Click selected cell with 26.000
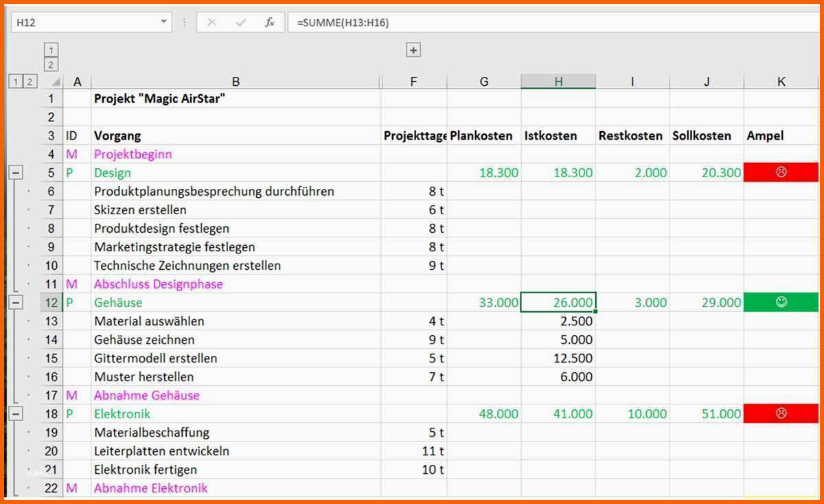The width and height of the screenshot is (824, 504). pyautogui.click(x=558, y=303)
